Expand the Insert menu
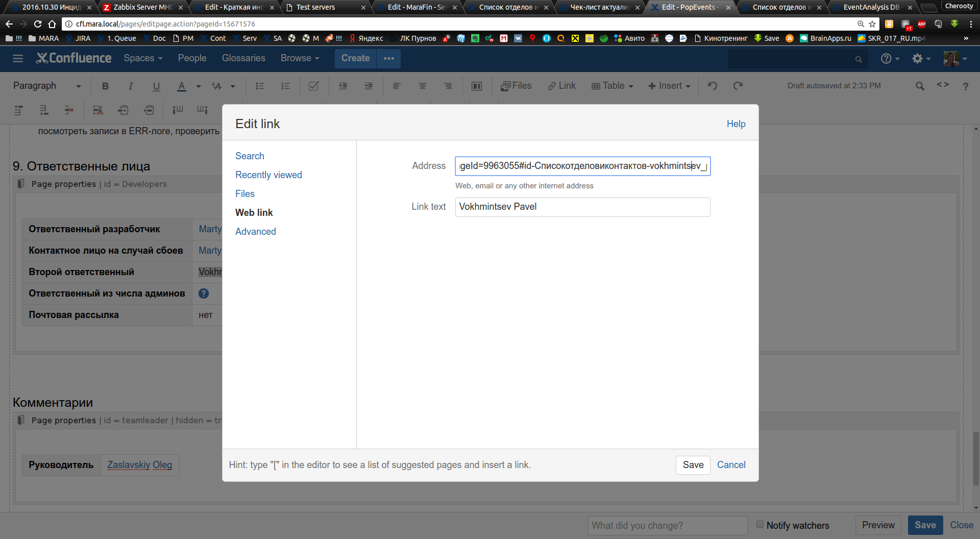 pos(669,86)
